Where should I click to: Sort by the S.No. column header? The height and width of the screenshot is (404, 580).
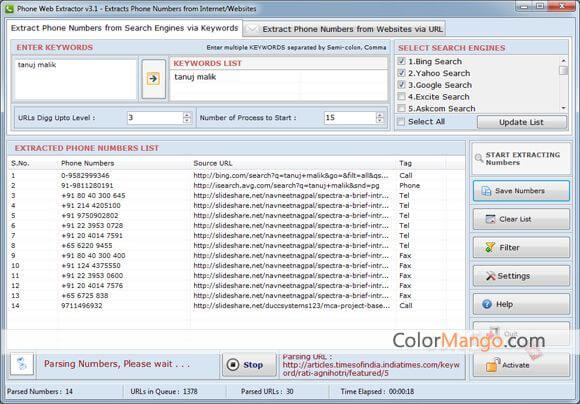[x=20, y=163]
